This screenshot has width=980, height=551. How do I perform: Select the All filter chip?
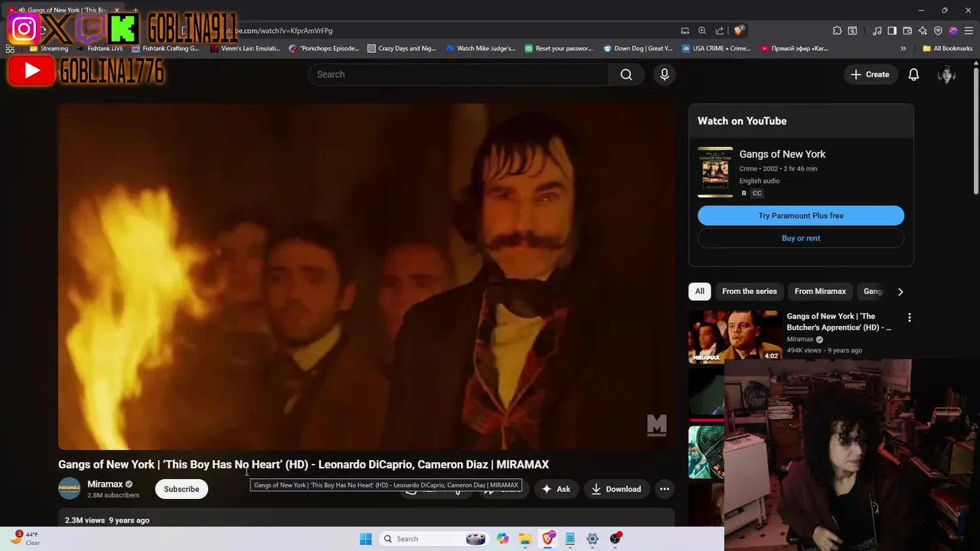(700, 292)
